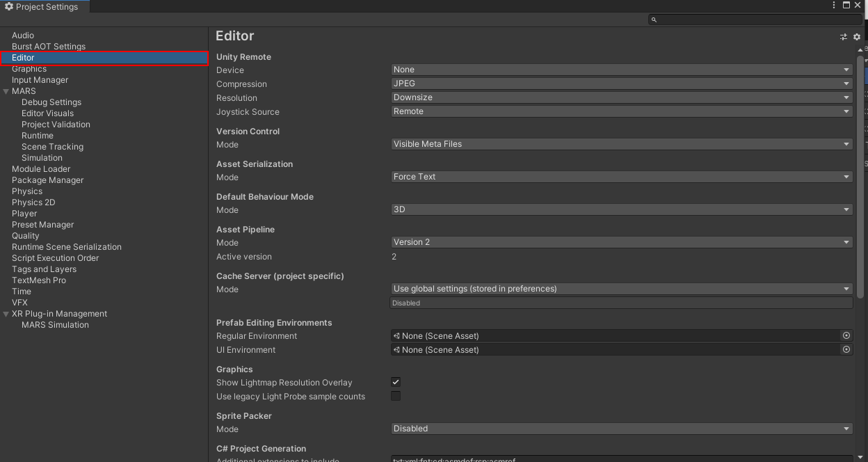Go to Player settings in sidebar

24,214
